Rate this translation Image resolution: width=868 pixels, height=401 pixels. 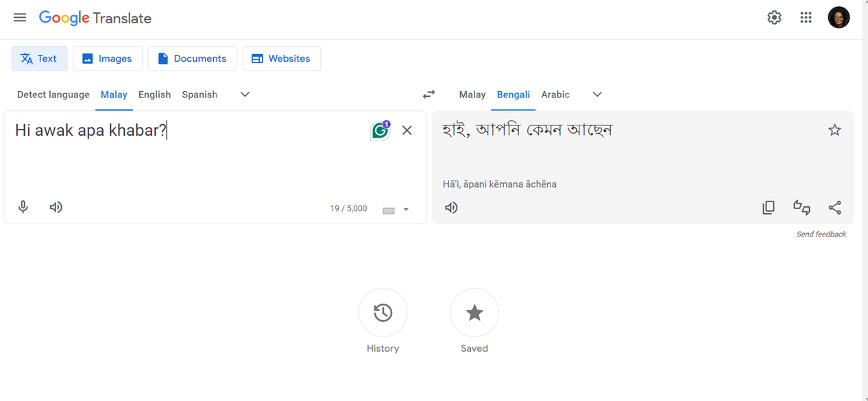tap(801, 208)
